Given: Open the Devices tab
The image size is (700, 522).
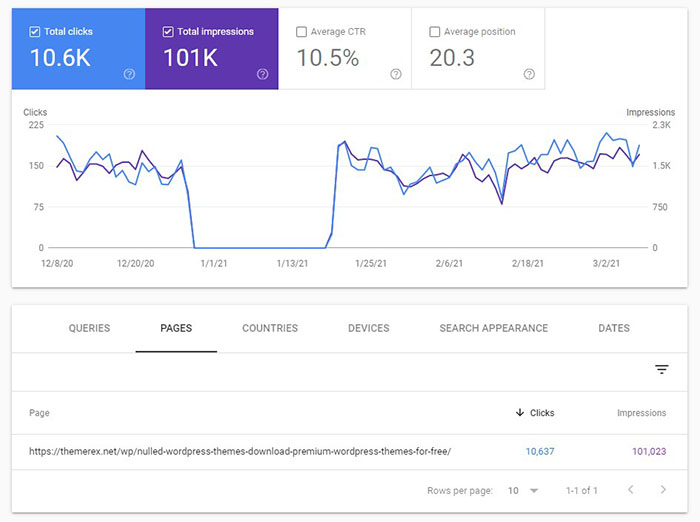Looking at the screenshot, I should (x=368, y=328).
